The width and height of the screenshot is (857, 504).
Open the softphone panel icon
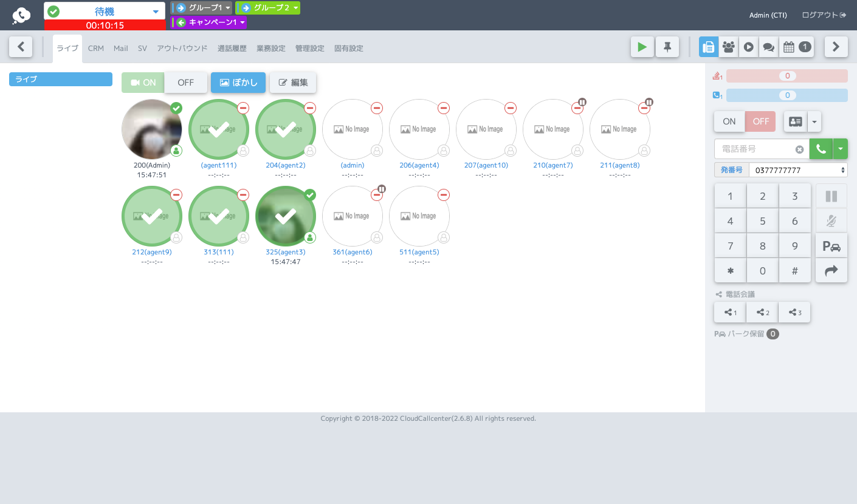click(x=709, y=47)
